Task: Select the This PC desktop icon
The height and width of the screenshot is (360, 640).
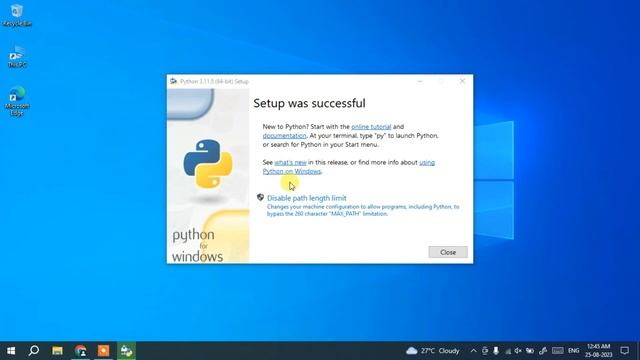Action: [x=17, y=56]
